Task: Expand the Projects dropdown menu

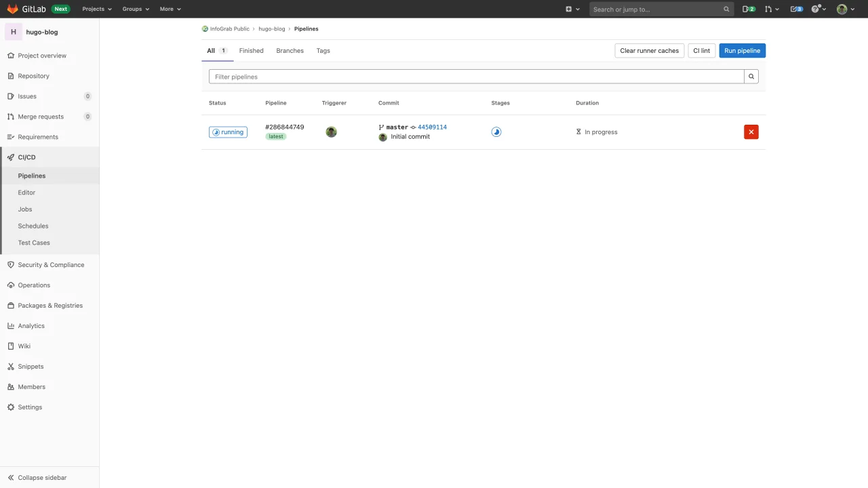Action: click(97, 9)
